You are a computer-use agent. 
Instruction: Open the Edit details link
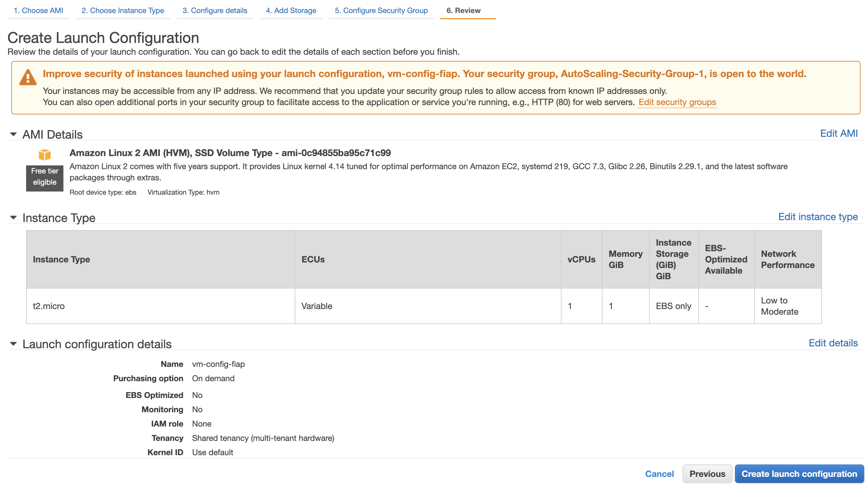tap(833, 343)
